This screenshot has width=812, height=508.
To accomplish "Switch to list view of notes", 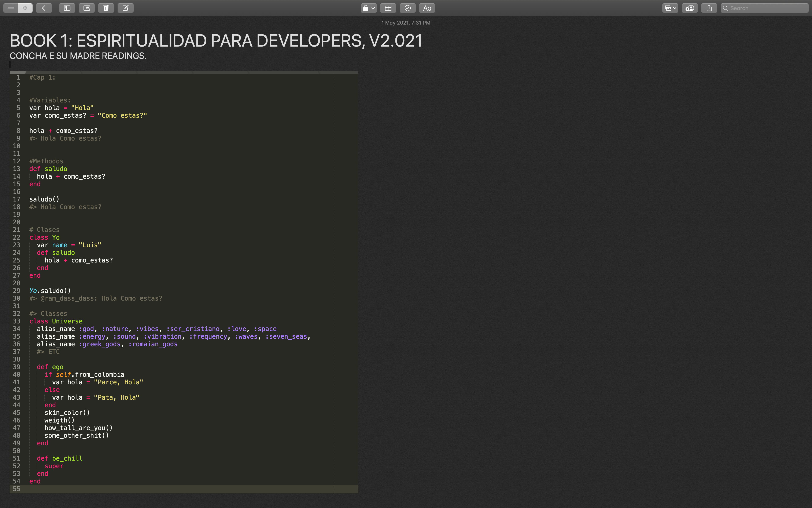I will point(11,8).
